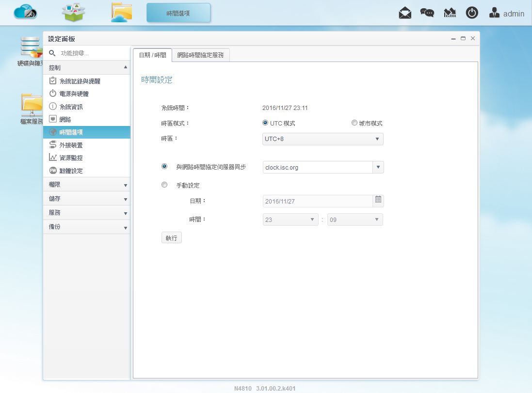Click the 電源與硬體 power icon
Screen dimensions: 532x393
(x=52, y=93)
